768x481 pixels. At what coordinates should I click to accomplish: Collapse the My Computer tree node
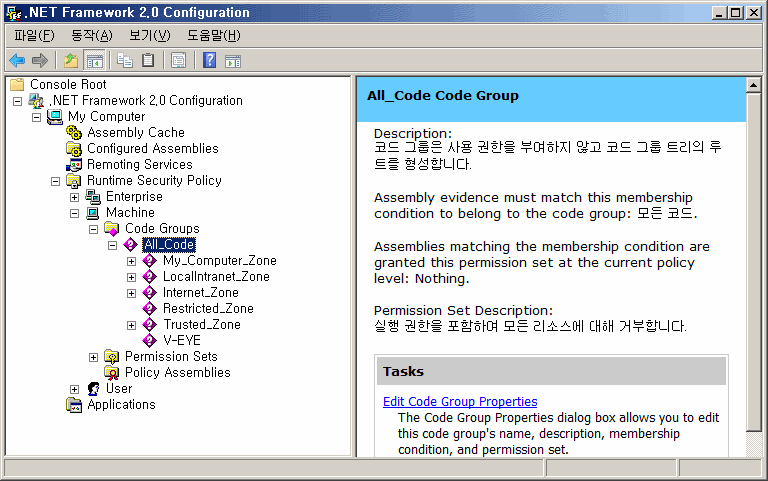tap(36, 118)
